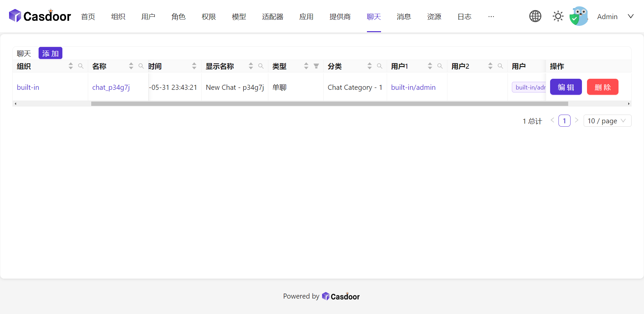The height and width of the screenshot is (314, 644).
Task: Sort the table by the 时间 column
Action: 194,66
